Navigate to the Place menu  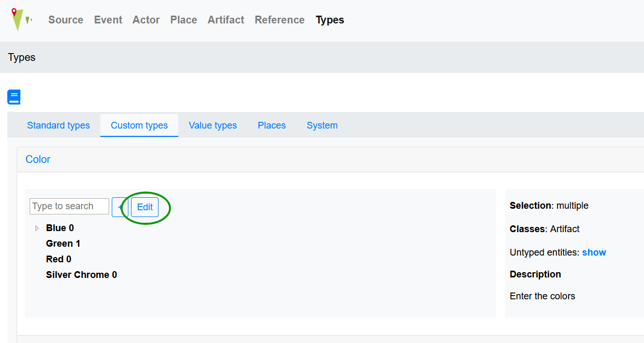pos(183,20)
